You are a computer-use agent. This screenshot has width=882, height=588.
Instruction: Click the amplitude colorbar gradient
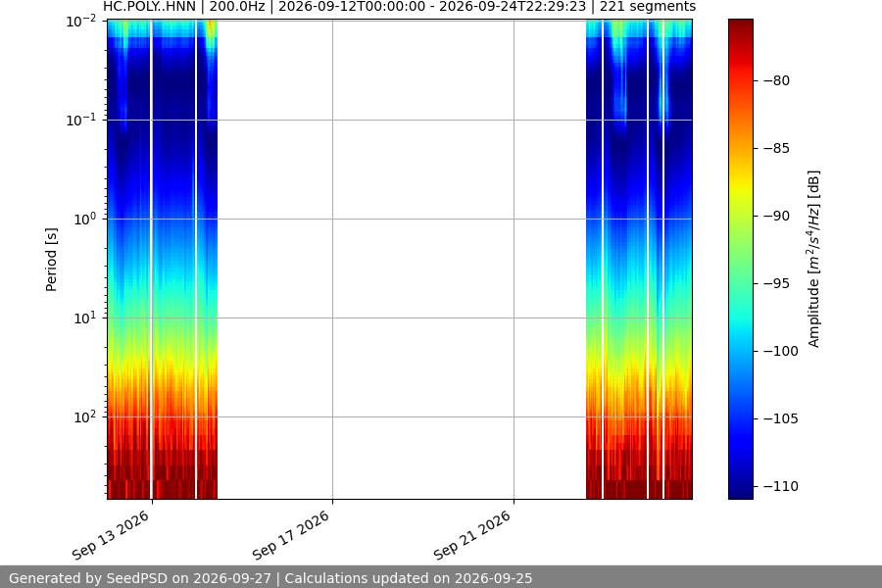(740, 259)
